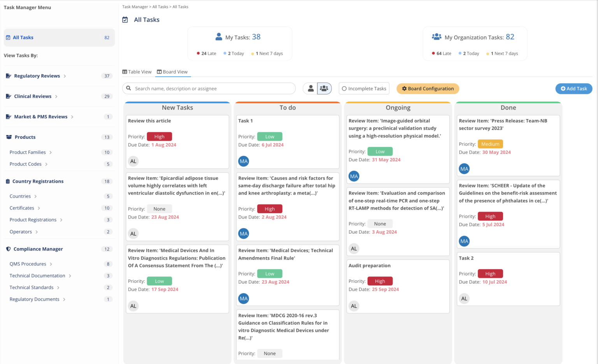This screenshot has width=598, height=364.
Task: Toggle to personal tasks with the single-person icon
Action: [310, 88]
